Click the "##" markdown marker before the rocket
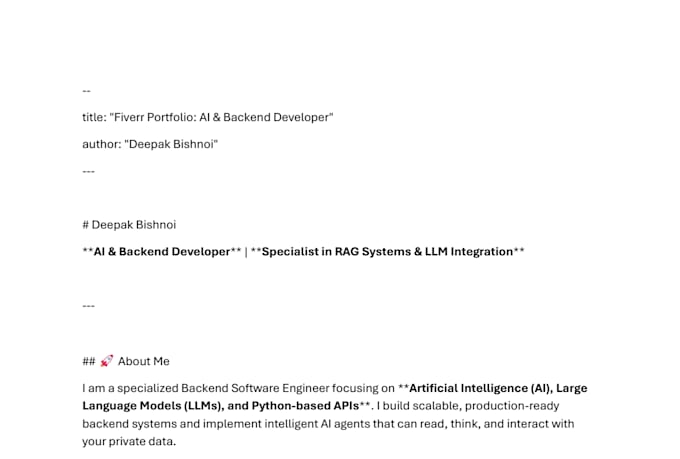This screenshot has height=459, width=680. (89, 361)
